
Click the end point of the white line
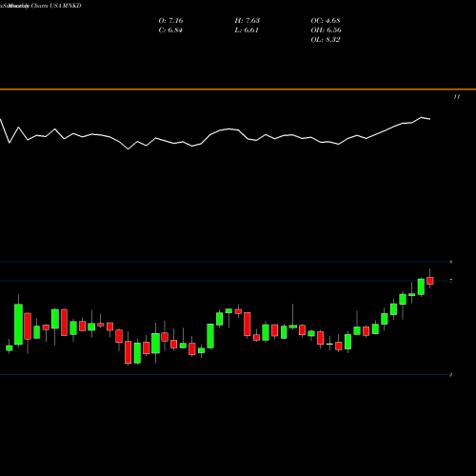(x=430, y=119)
